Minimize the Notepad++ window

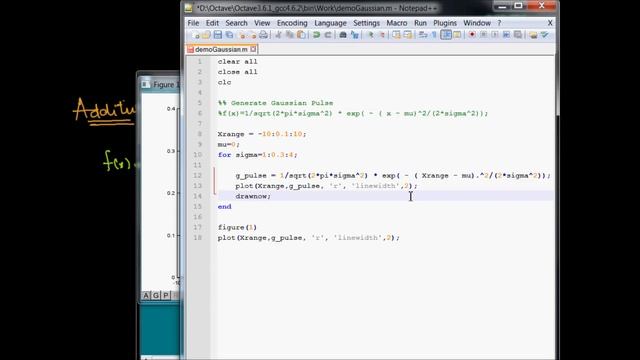click(502, 6)
